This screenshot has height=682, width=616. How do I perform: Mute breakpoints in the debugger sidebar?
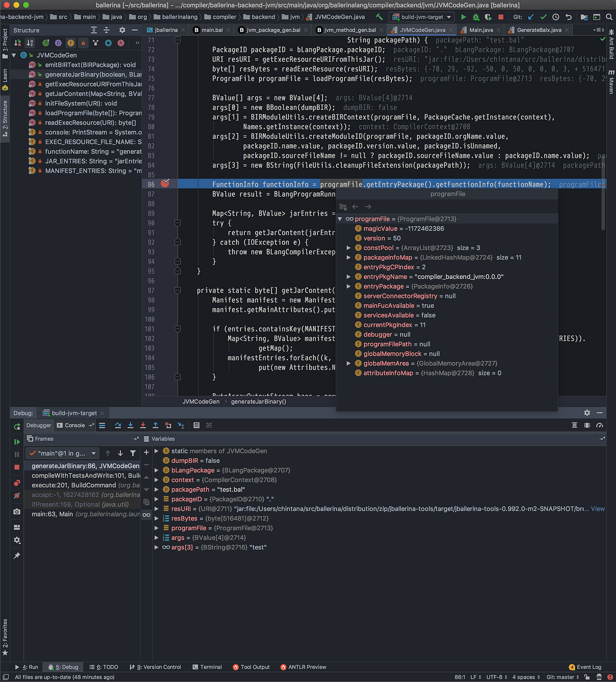click(x=17, y=495)
